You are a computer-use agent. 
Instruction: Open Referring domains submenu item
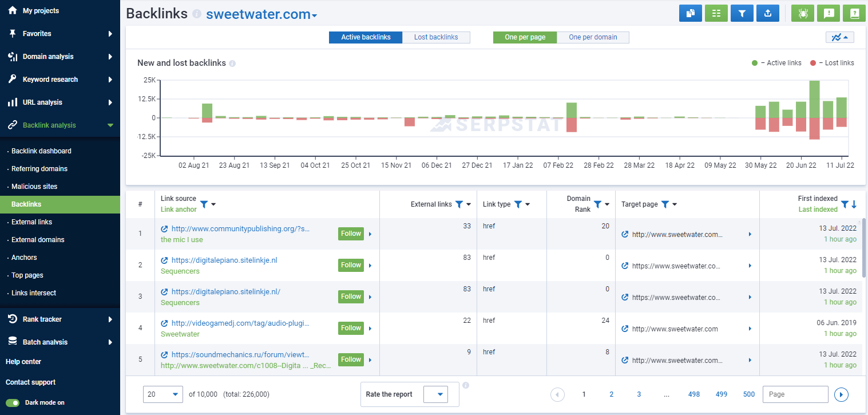click(x=39, y=169)
